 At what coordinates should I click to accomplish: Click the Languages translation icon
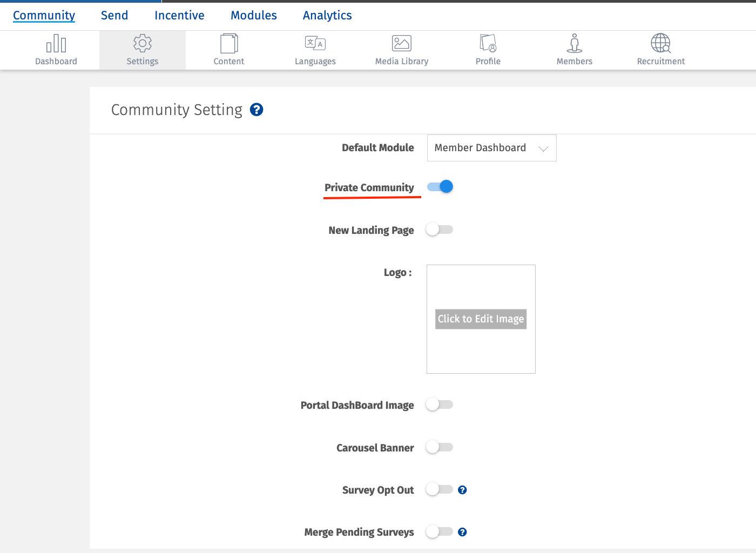[315, 43]
